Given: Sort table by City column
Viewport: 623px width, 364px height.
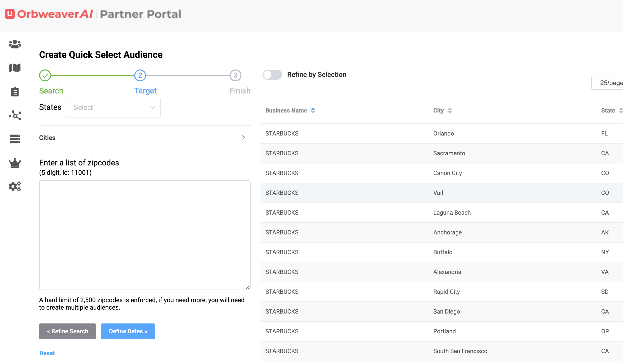Looking at the screenshot, I should tap(450, 111).
